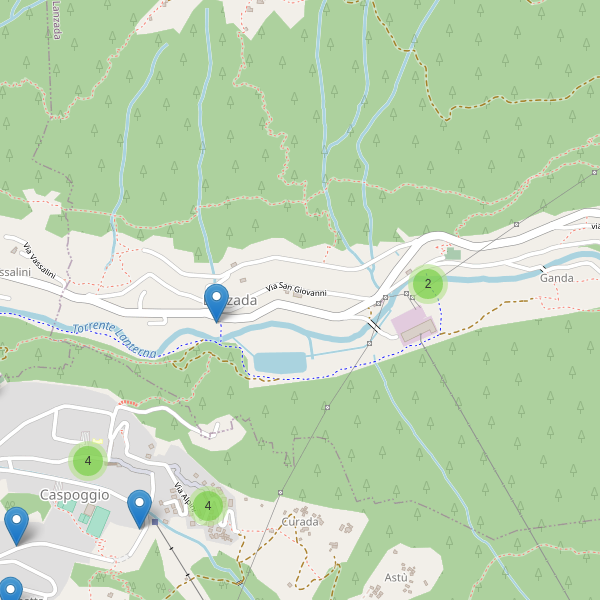Screen dimensions: 600x600
Task: Click the dark square lift station icon
Action: (x=155, y=522)
